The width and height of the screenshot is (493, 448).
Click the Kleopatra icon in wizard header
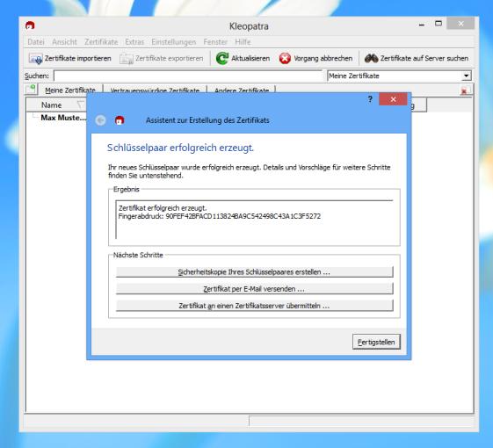click(x=120, y=120)
